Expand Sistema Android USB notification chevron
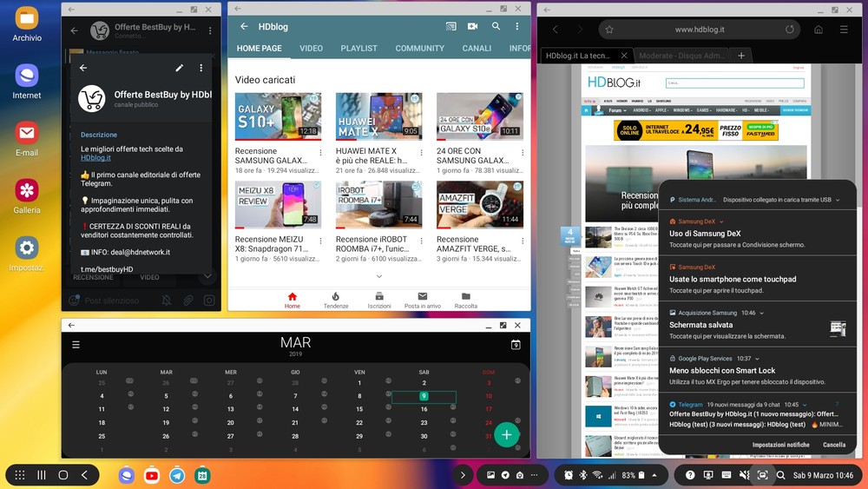868x489 pixels. (x=838, y=200)
